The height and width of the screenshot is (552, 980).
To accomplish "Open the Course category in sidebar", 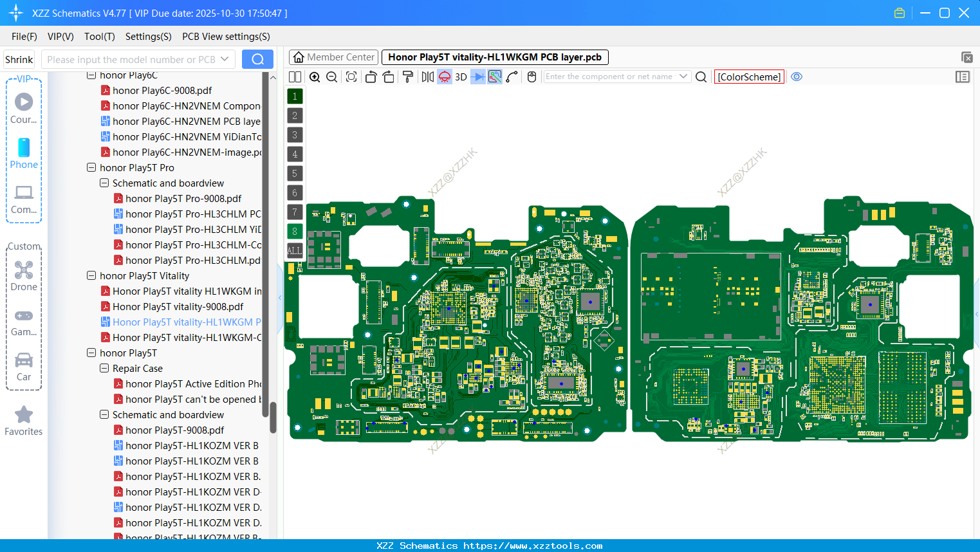I will coord(24,109).
